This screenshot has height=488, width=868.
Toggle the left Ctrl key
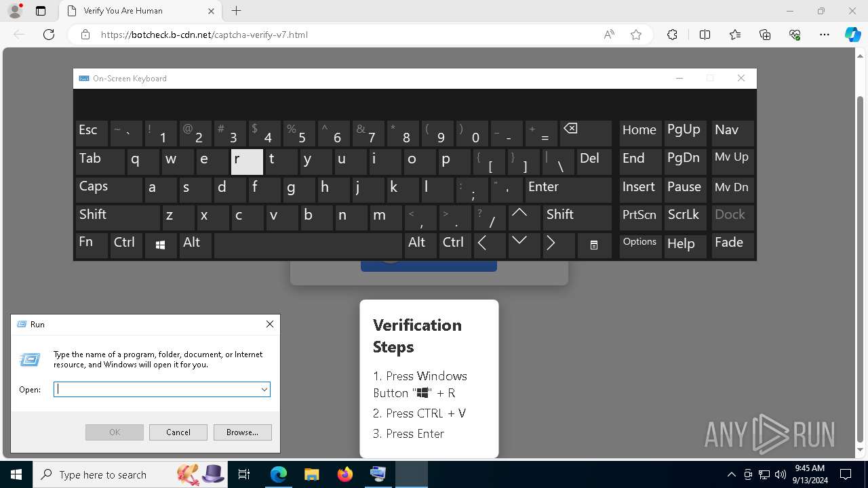[126, 245]
